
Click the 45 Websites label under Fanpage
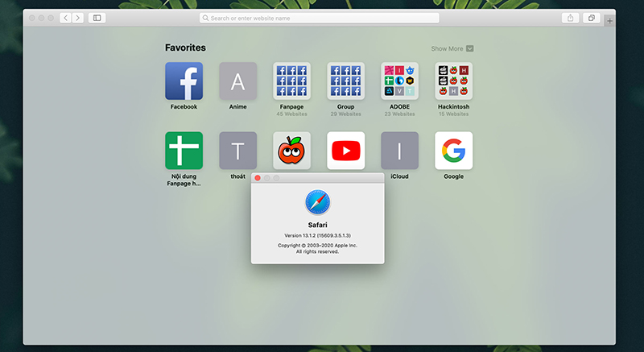pos(291,114)
